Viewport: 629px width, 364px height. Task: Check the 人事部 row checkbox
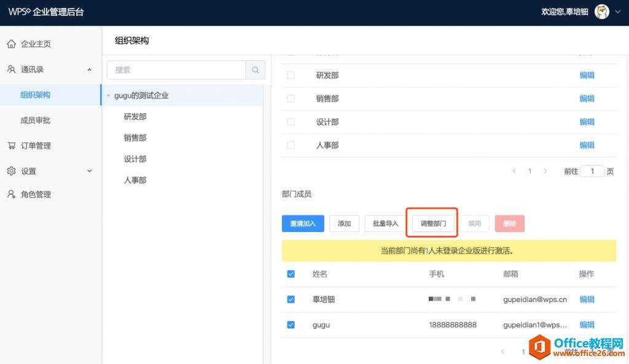point(291,145)
